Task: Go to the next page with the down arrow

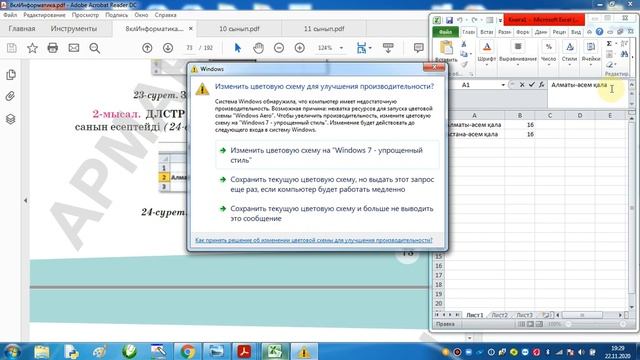Action: pyautogui.click(x=168, y=48)
